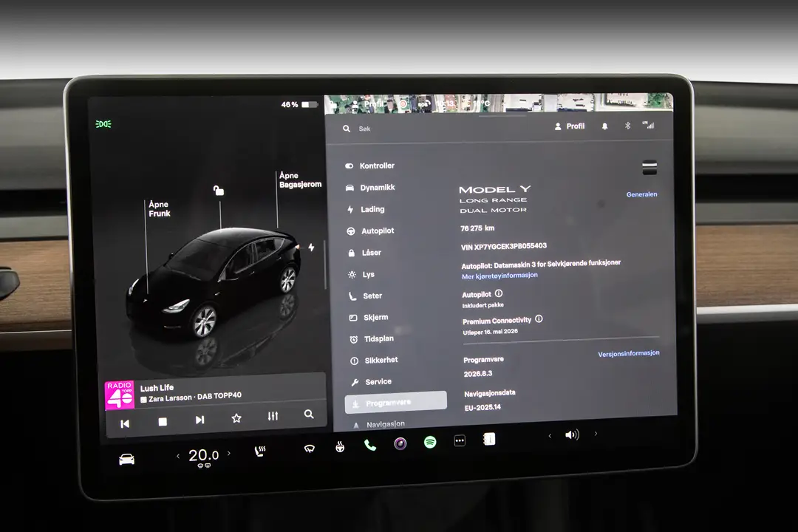Click the Åpne Frunk label

[160, 208]
